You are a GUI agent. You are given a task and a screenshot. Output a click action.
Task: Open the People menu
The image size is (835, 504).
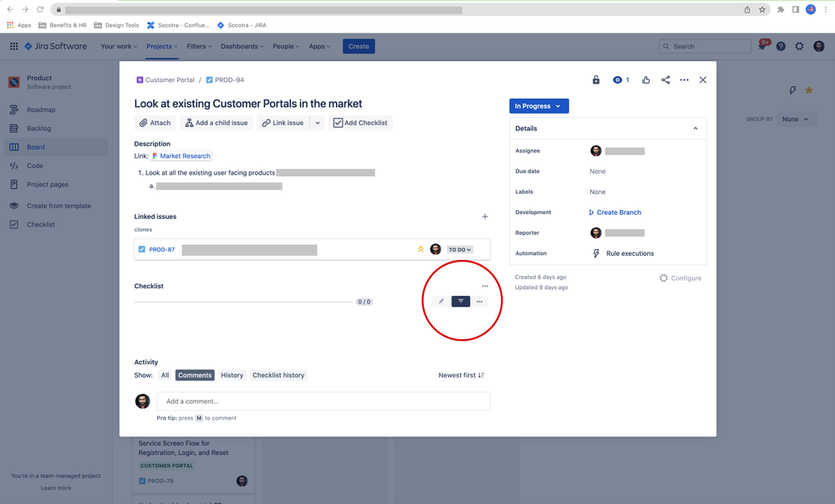(286, 46)
